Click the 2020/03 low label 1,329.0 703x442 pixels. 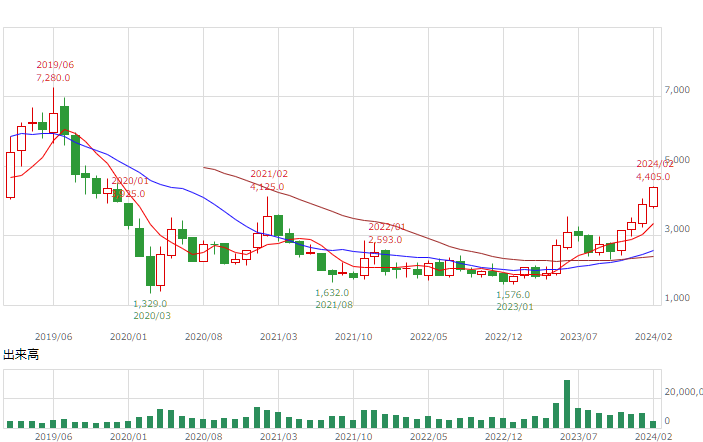pos(150,303)
